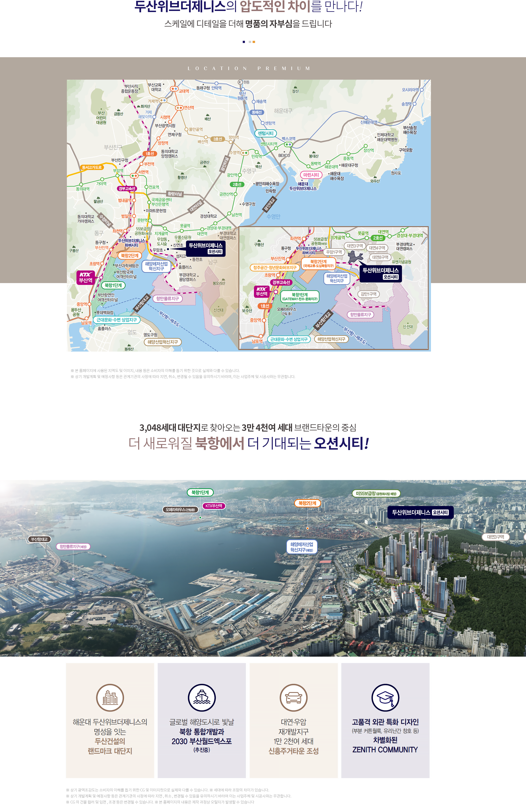Click the orange square indicator under the headline
The width and height of the screenshot is (526, 812).
[254, 42]
